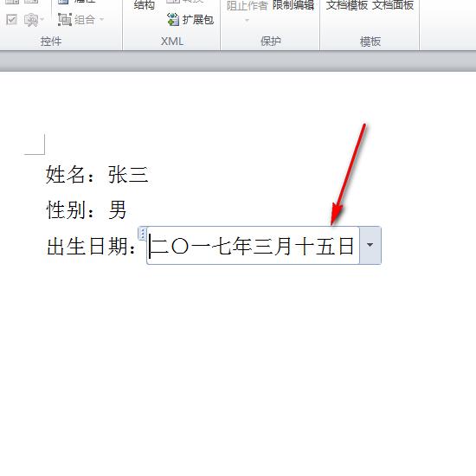Expand the 组合 dropdown arrow
Image resolution: width=476 pixels, height=476 pixels.
pos(102,20)
